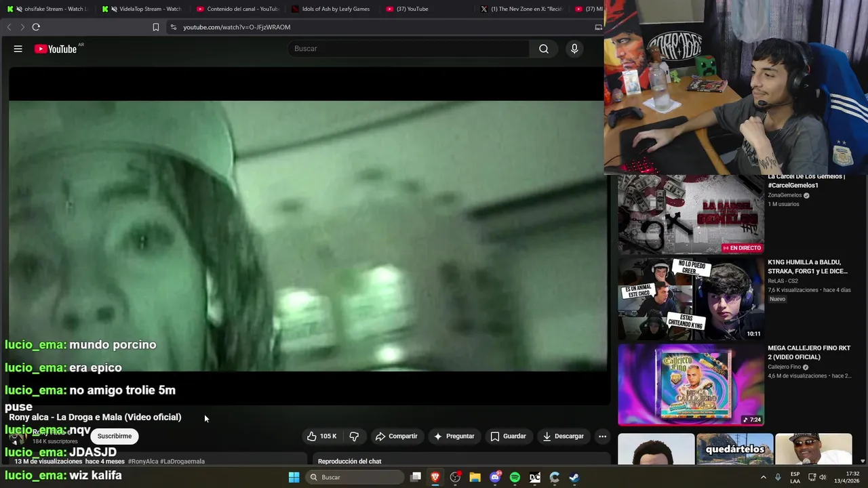868x488 pixels.
Task: Open more actions three-dot menu
Action: (602, 436)
